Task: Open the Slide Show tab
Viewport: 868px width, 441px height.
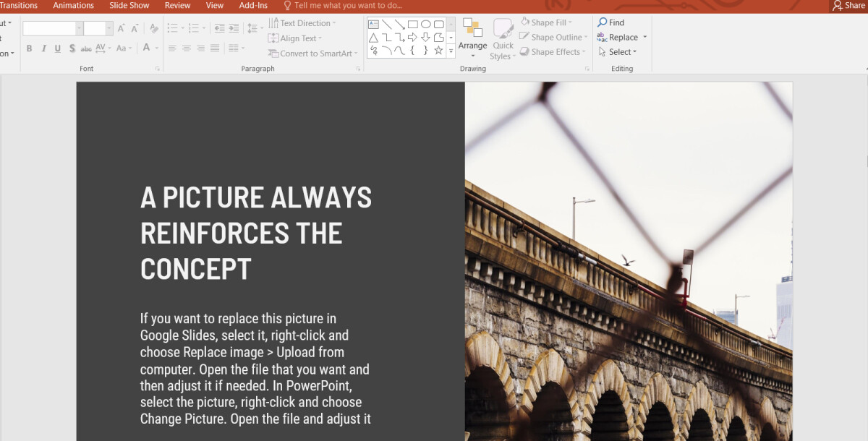Action: [129, 5]
